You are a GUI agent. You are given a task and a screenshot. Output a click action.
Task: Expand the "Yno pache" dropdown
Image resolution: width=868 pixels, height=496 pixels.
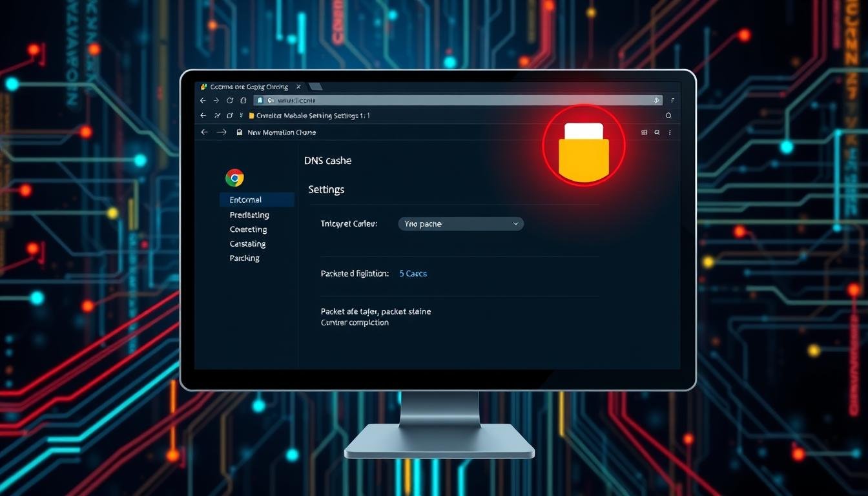(x=460, y=223)
